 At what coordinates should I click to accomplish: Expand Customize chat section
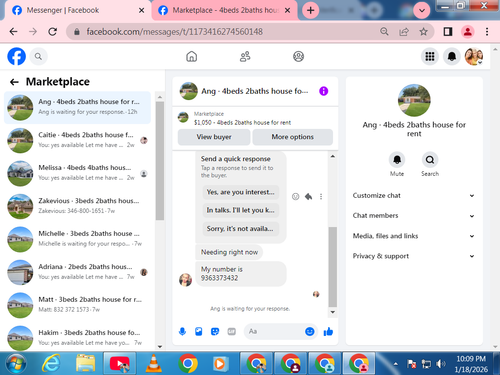[x=414, y=196]
